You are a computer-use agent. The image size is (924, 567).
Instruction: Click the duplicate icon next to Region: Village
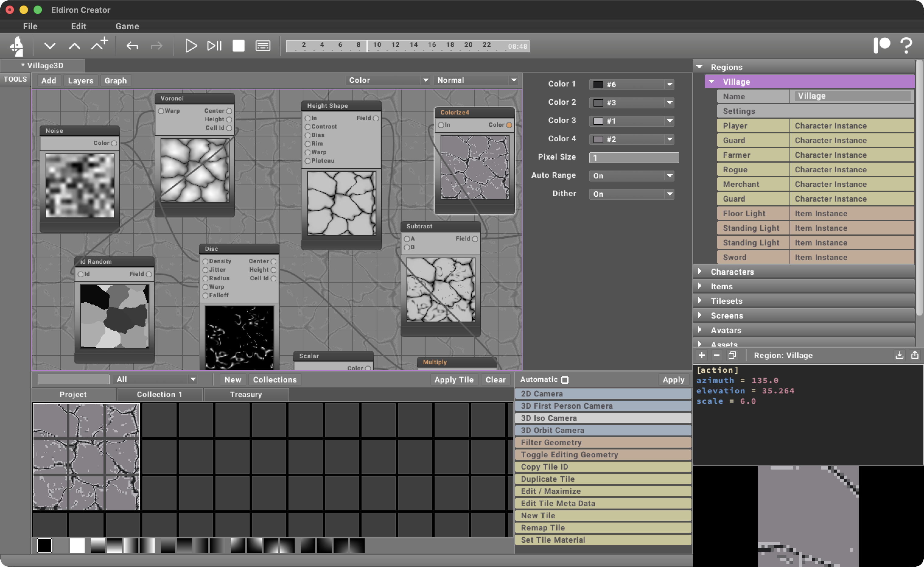click(732, 355)
